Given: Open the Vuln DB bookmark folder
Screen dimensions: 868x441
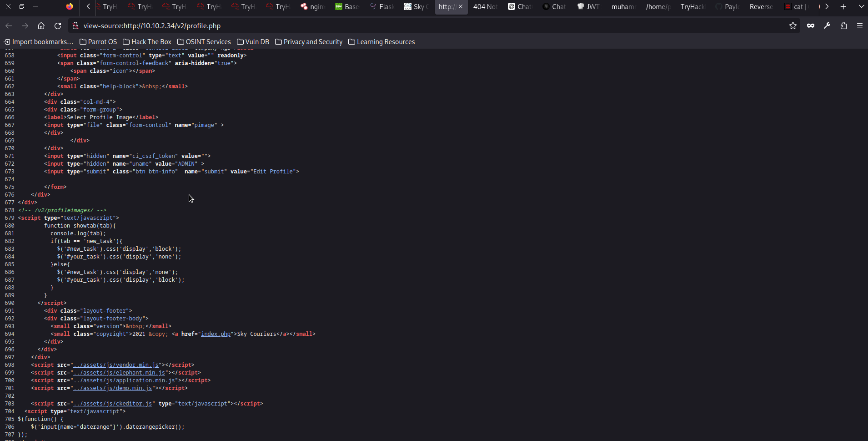Looking at the screenshot, I should tap(253, 42).
